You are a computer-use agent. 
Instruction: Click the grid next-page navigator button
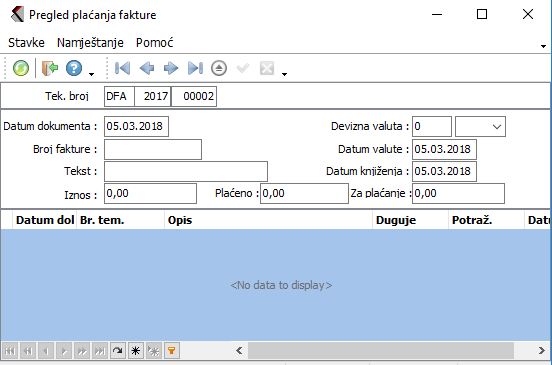[x=82, y=351]
